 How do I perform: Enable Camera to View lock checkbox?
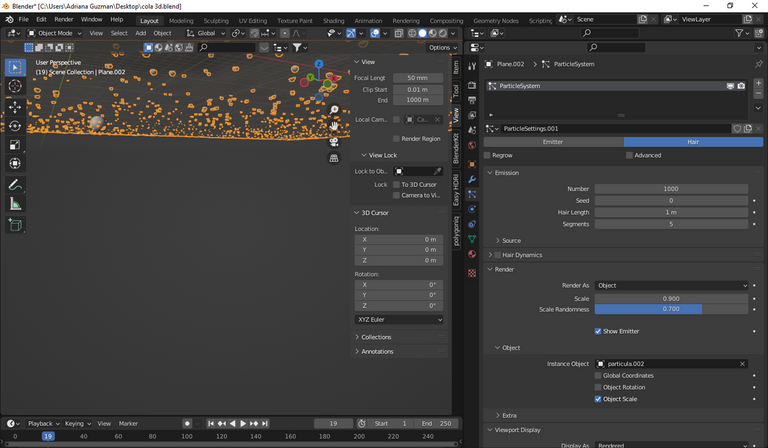[397, 195]
